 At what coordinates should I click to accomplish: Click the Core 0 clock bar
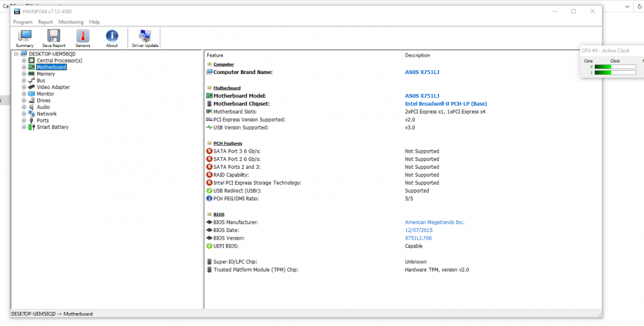[x=615, y=66]
